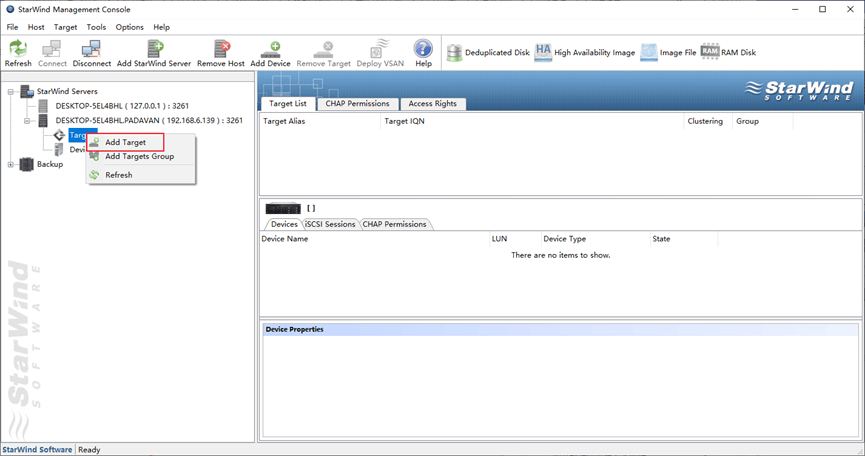Open Help from the toolbar

423,53
